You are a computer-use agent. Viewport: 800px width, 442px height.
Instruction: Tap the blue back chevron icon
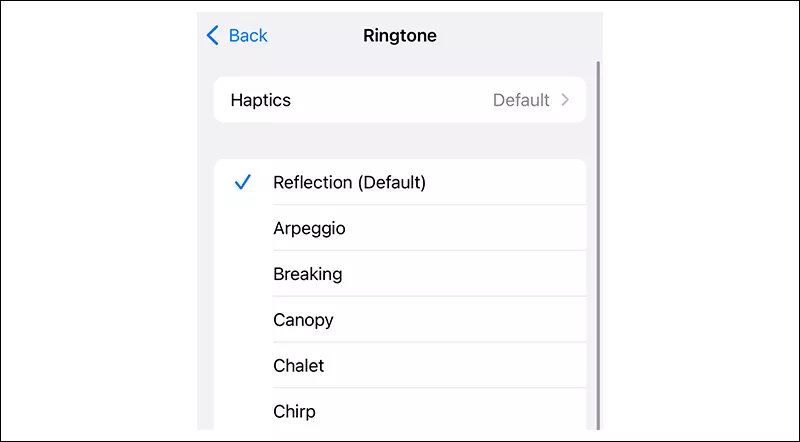[x=212, y=36]
